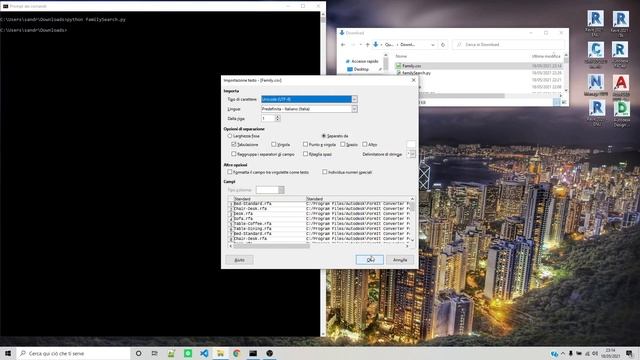Click the Altro custom separator input field
Image resolution: width=640 pixels, height=360 pixels.
click(411, 144)
